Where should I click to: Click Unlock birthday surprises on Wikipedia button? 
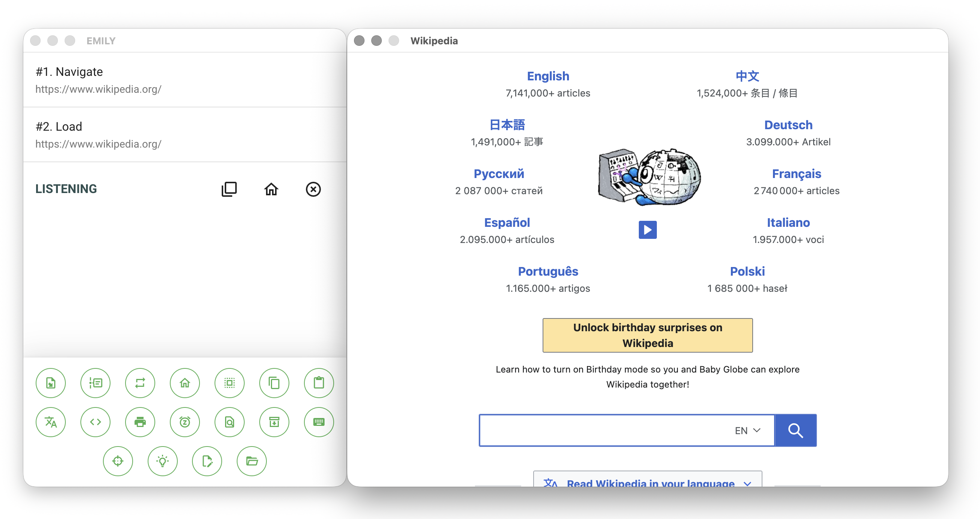pos(647,335)
